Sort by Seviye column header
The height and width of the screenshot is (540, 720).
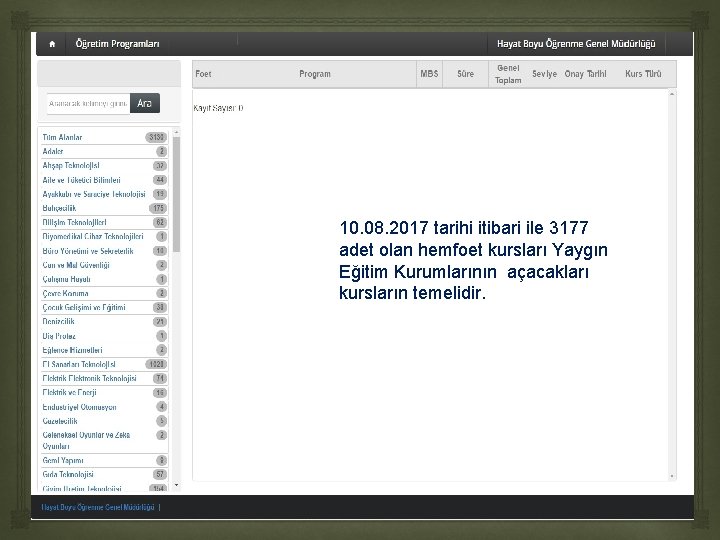545,74
